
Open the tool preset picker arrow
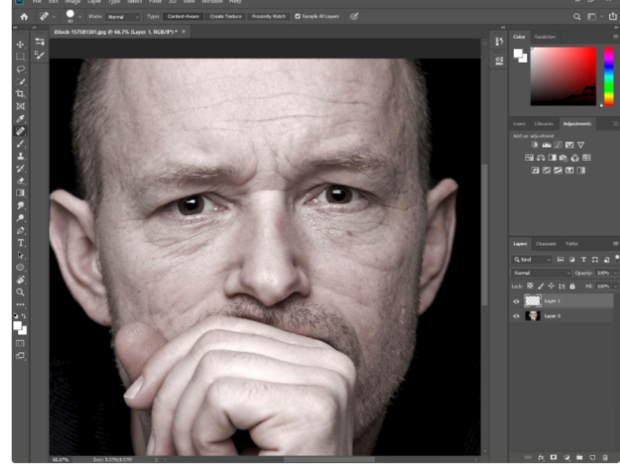(54, 17)
